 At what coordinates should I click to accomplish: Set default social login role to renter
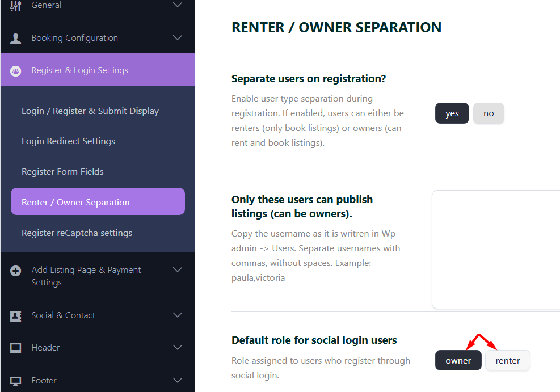(507, 361)
